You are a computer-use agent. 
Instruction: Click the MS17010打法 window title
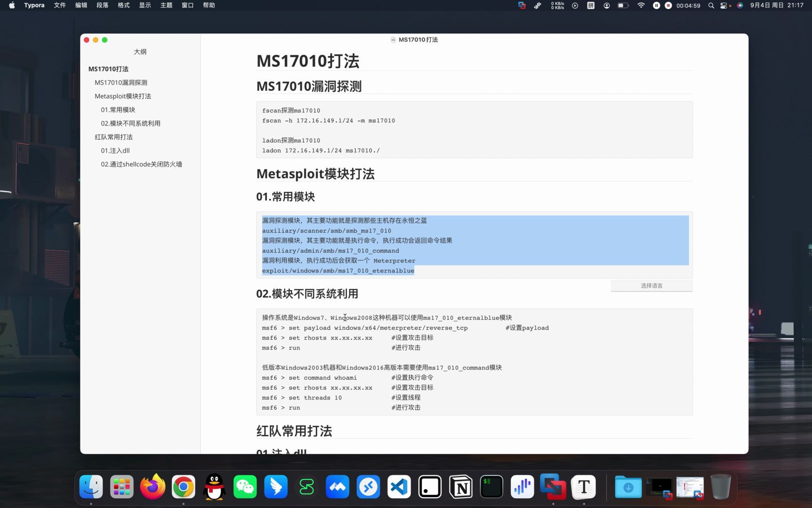click(418, 40)
